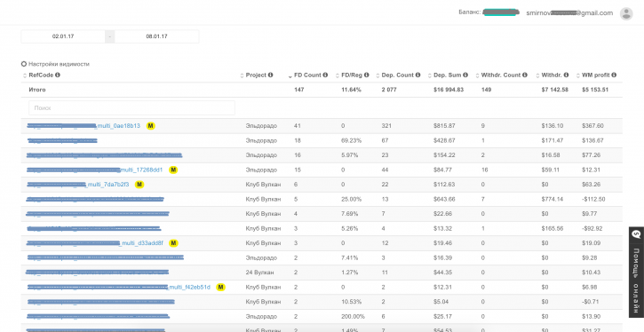Sort table by WM profit column
This screenshot has width=644, height=332.
coord(578,75)
